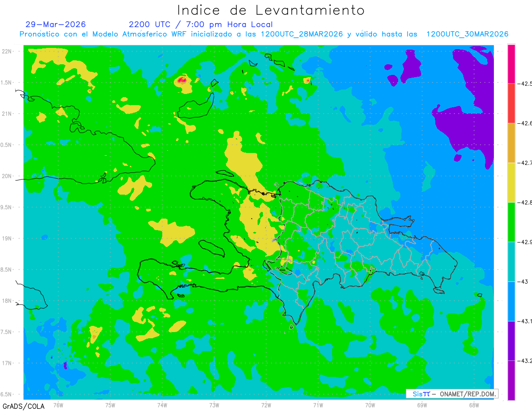Click the 'Indice de Levantamiento' title
The image size is (532, 411).
[271, 10]
